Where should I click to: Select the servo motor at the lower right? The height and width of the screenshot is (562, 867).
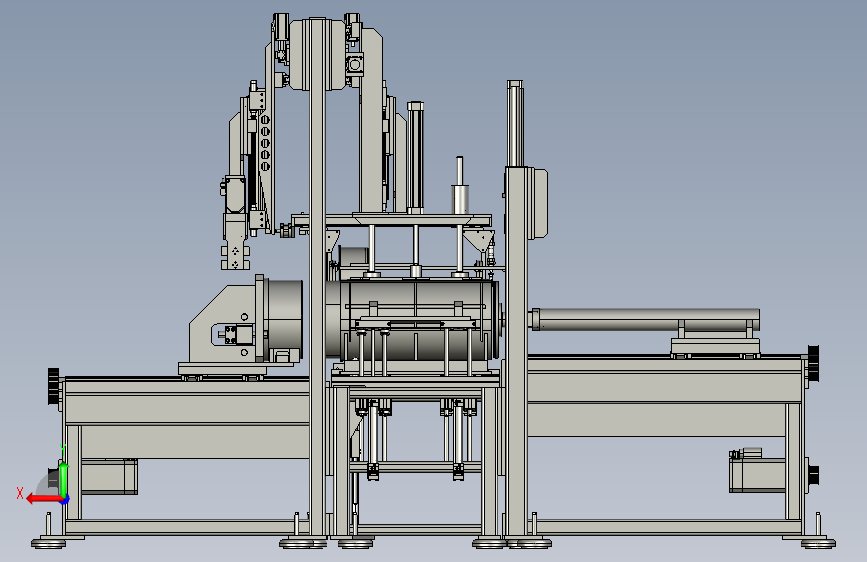[x=757, y=474]
